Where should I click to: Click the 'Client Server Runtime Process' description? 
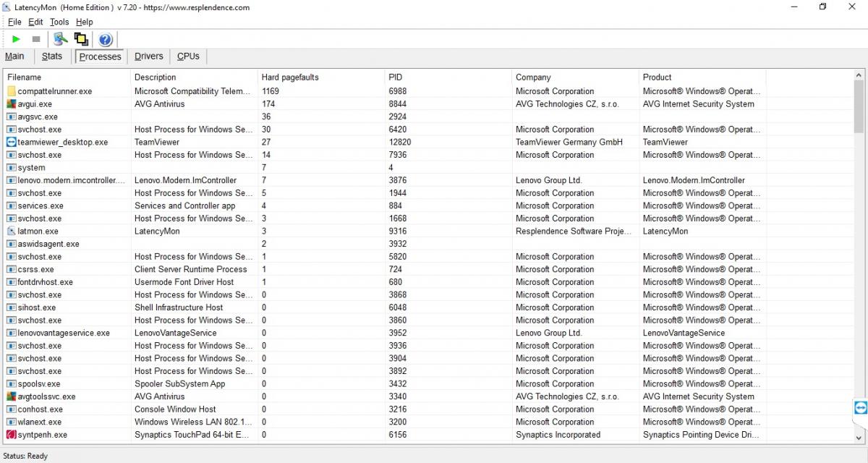(191, 269)
